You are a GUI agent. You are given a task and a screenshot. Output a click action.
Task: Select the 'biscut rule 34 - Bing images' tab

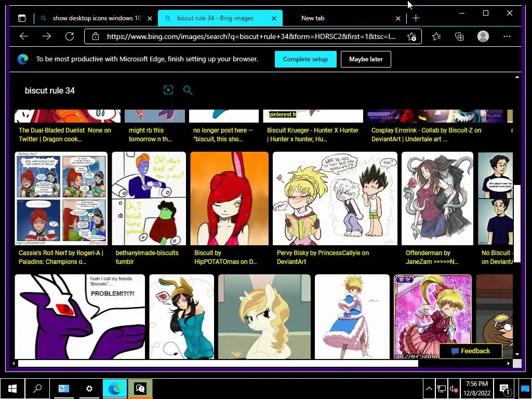coord(220,18)
